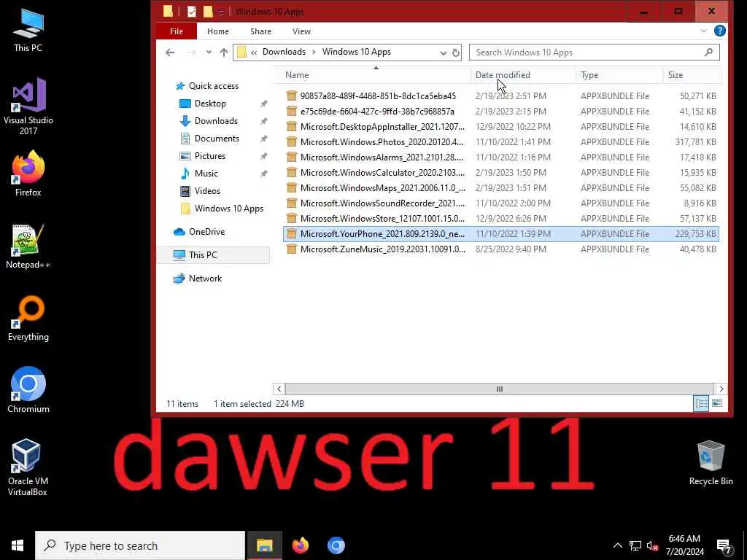Open Recycle Bin on desktop

711,462
